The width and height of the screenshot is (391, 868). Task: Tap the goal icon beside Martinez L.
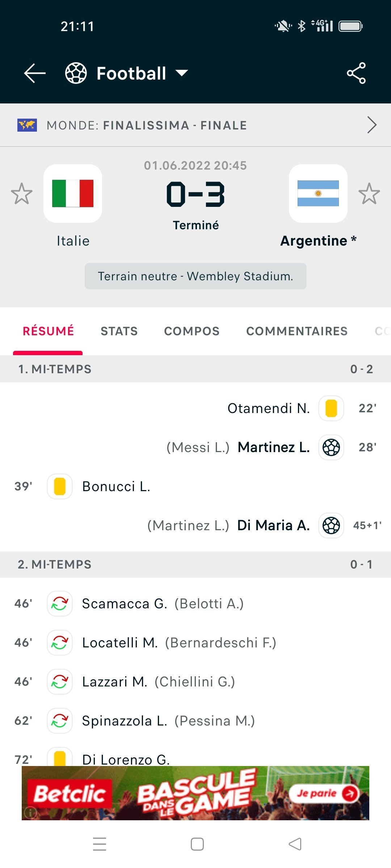(x=331, y=447)
